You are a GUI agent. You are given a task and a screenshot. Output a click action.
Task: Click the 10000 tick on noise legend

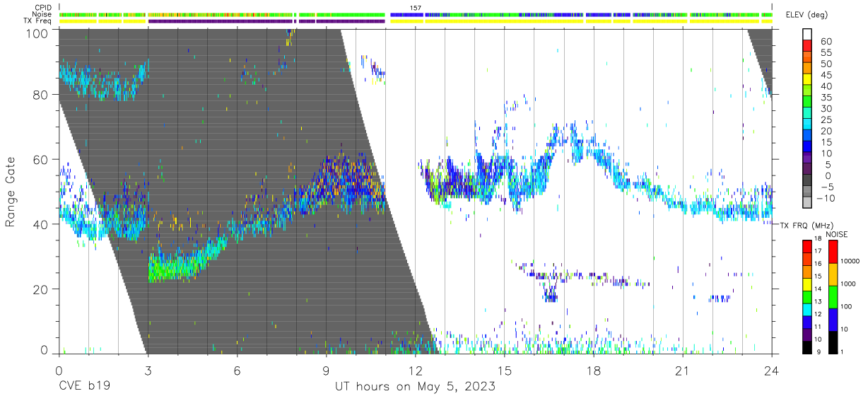coord(850,261)
